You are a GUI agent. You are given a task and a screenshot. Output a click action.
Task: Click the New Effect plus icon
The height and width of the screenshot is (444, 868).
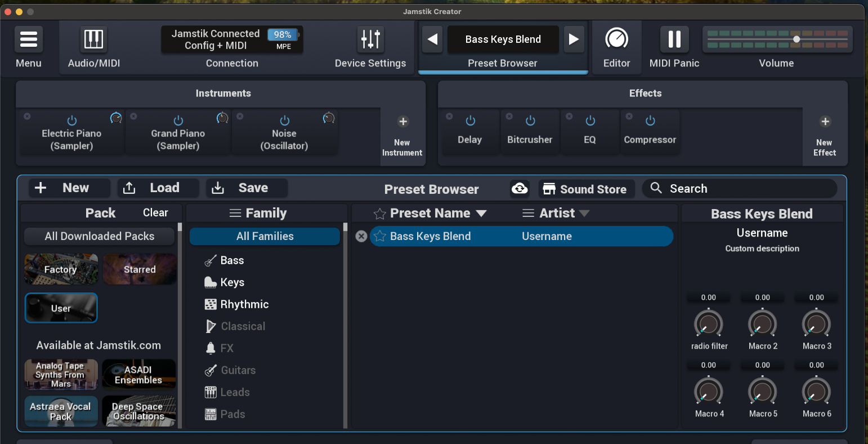(825, 122)
